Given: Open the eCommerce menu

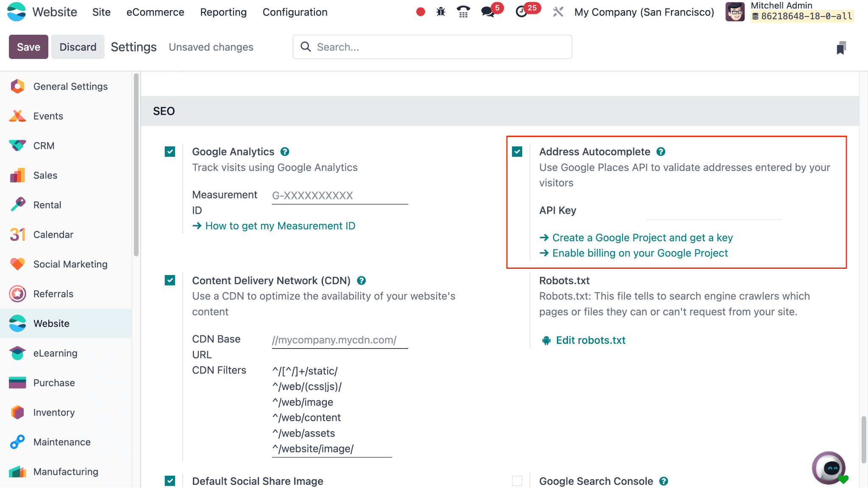Looking at the screenshot, I should (x=155, y=12).
